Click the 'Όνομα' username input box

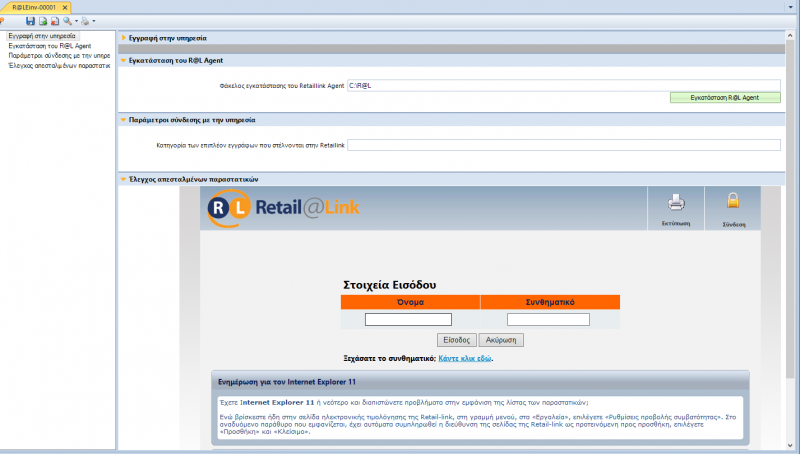point(408,319)
